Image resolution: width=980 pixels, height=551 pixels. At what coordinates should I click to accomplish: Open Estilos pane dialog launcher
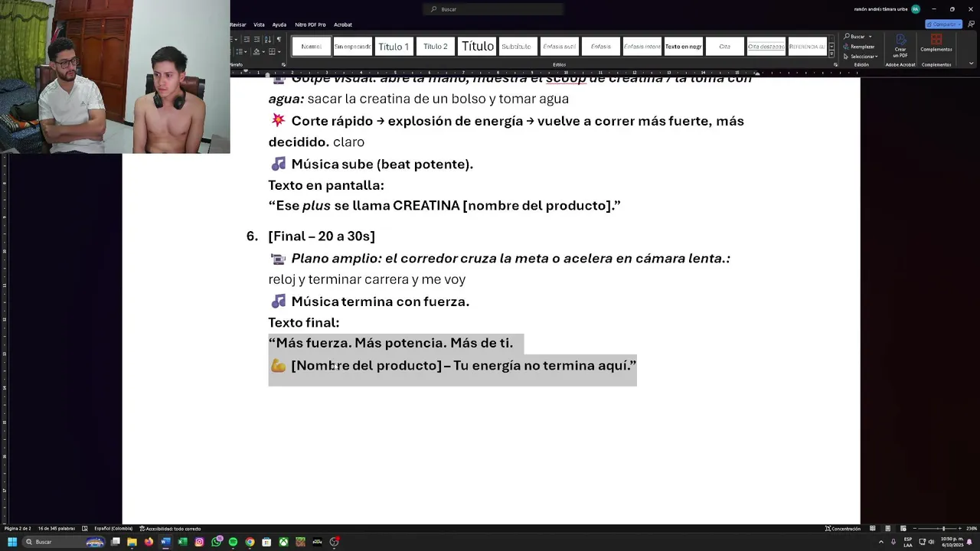[x=836, y=64]
